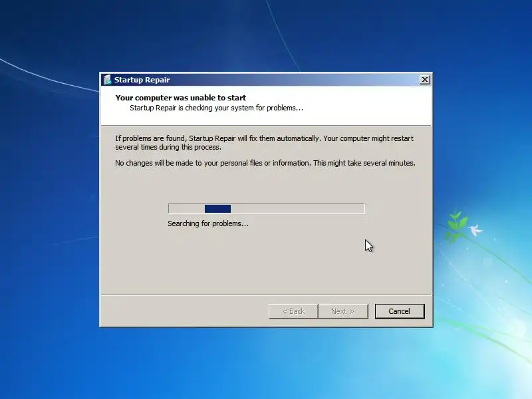
Task: Close the Startup Repair dialog window
Action: [x=424, y=80]
